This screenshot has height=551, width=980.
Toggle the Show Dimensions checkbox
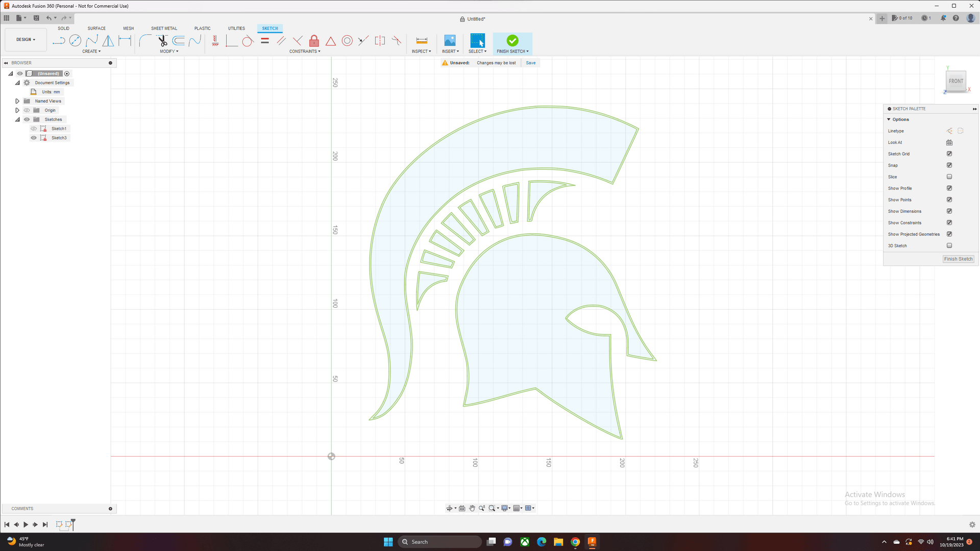click(949, 211)
